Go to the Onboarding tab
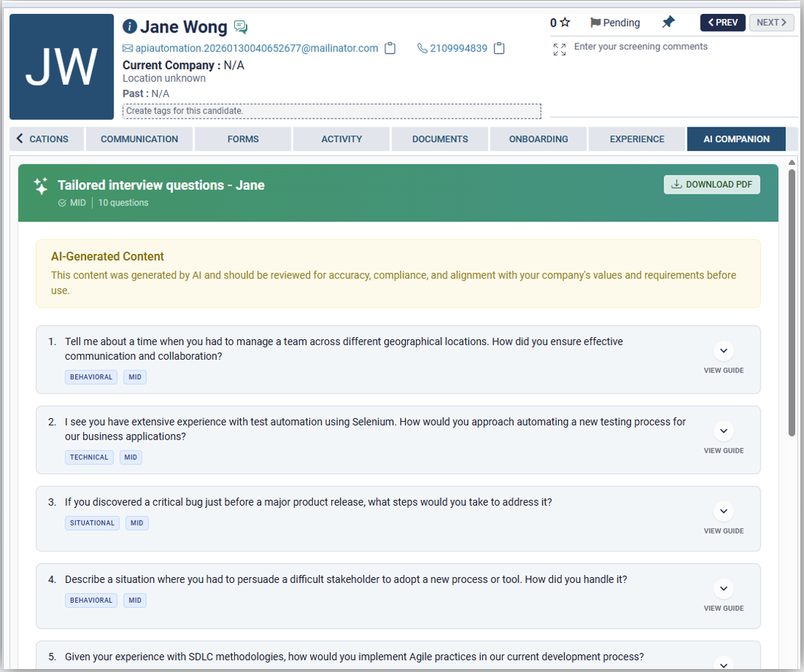Viewport: 804px width, 672px height. 538,139
